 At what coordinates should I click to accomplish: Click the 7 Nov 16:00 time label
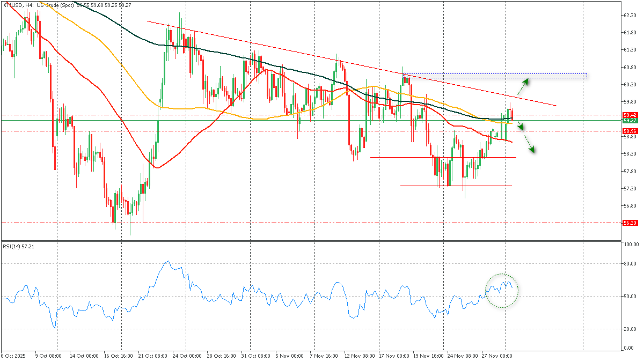(324, 356)
